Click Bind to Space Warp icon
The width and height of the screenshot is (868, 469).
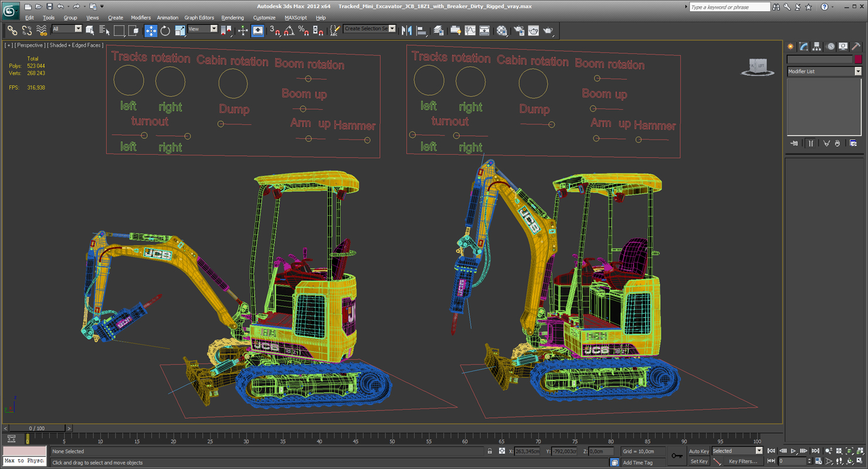[42, 30]
